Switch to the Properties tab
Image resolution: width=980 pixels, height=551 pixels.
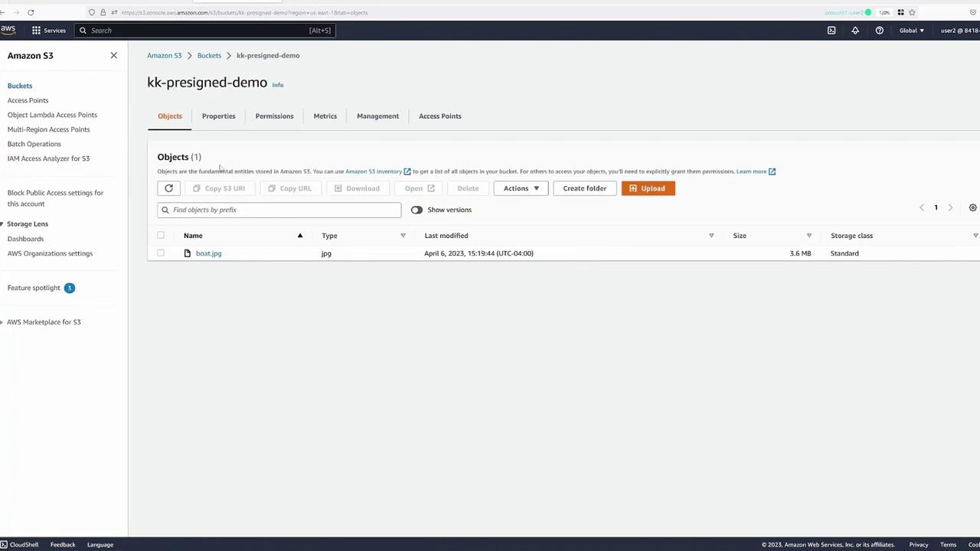click(219, 116)
